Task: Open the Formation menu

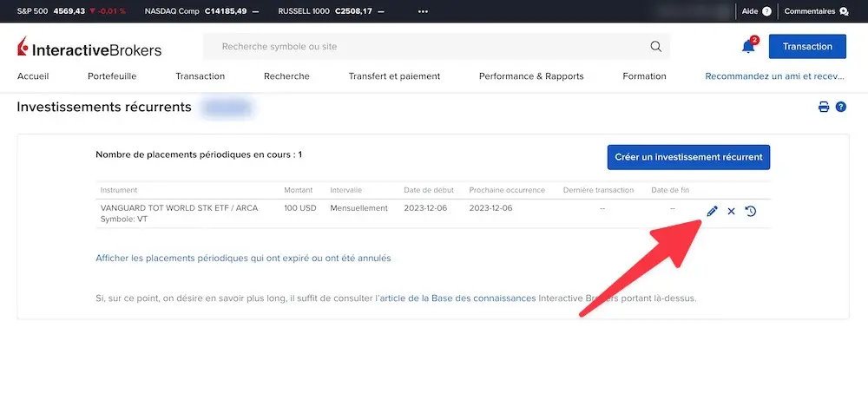Action: pyautogui.click(x=644, y=76)
